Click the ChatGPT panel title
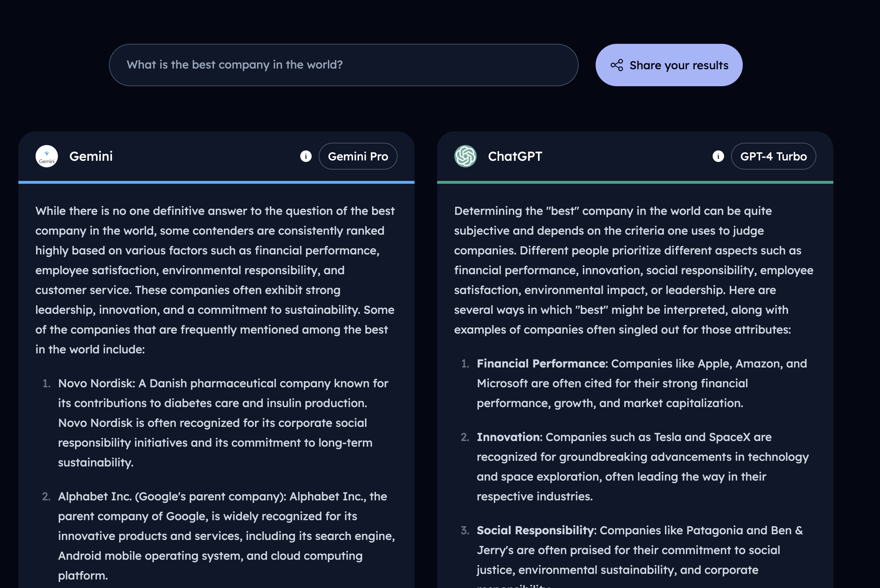 [x=515, y=156]
